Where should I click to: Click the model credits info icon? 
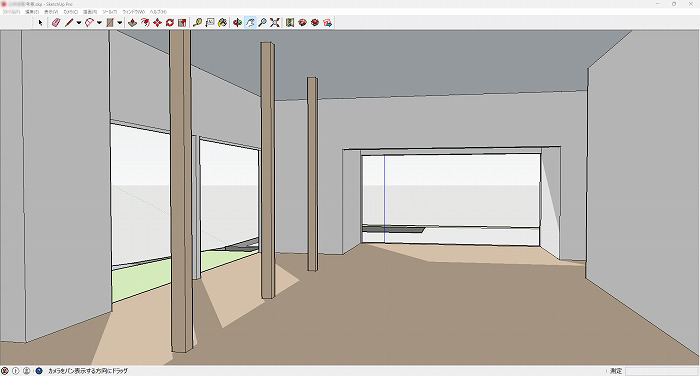(x=16, y=371)
